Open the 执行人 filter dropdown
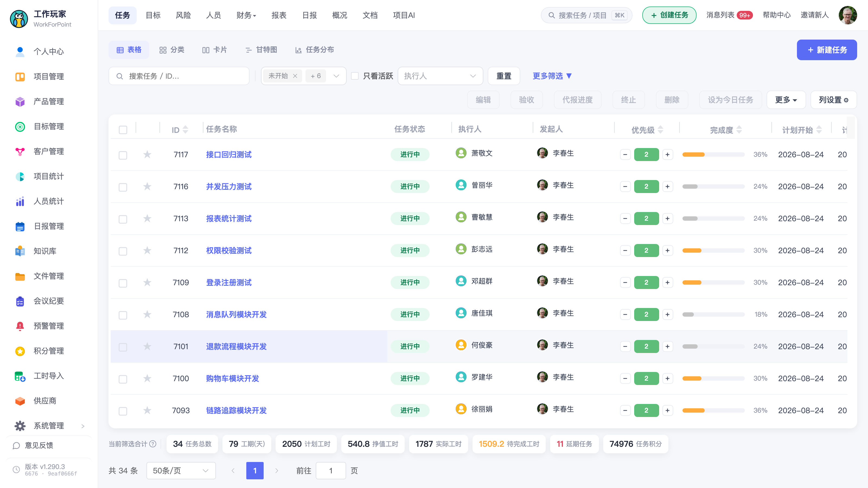This screenshot has height=488, width=868. 440,76
